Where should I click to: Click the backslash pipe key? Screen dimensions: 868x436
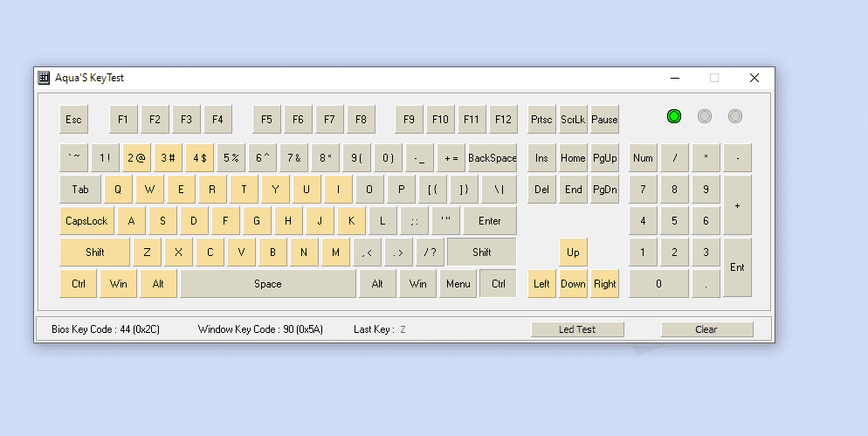pos(499,190)
